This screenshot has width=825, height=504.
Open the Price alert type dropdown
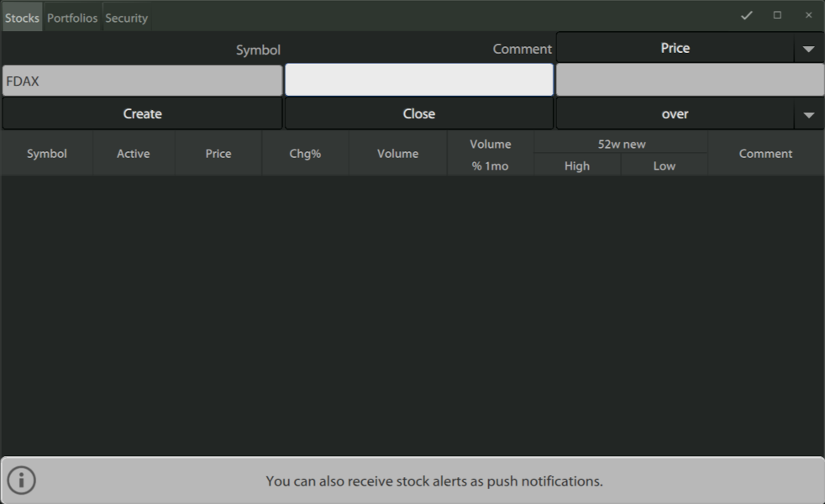[808, 49]
